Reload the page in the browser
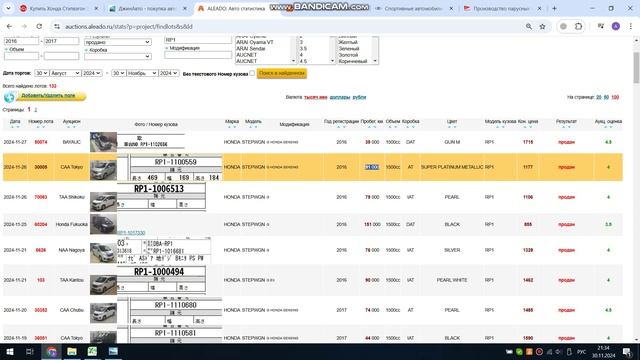This screenshot has height=360, width=640. click(x=39, y=27)
